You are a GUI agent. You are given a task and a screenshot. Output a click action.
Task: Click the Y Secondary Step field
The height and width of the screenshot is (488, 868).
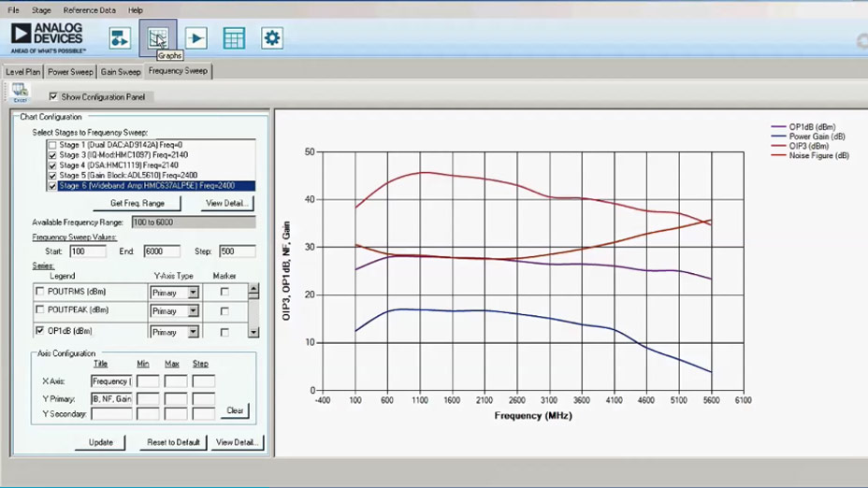tap(203, 413)
